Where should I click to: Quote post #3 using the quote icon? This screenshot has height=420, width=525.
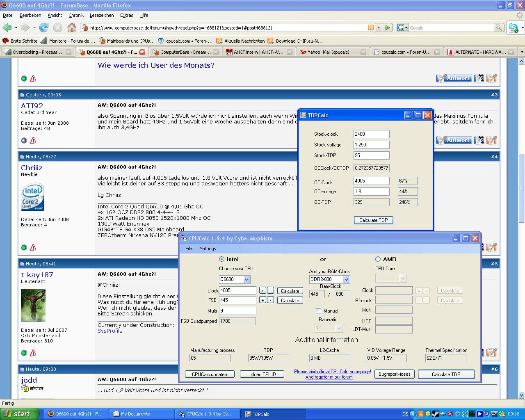[x=479, y=140]
